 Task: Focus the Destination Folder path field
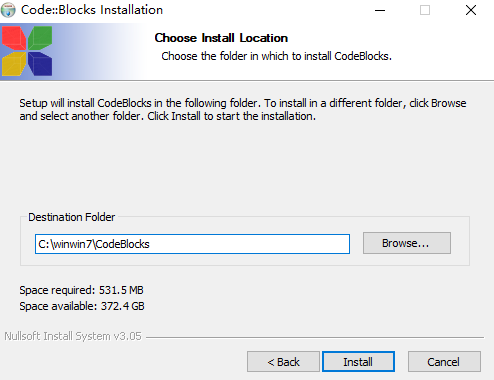click(192, 244)
